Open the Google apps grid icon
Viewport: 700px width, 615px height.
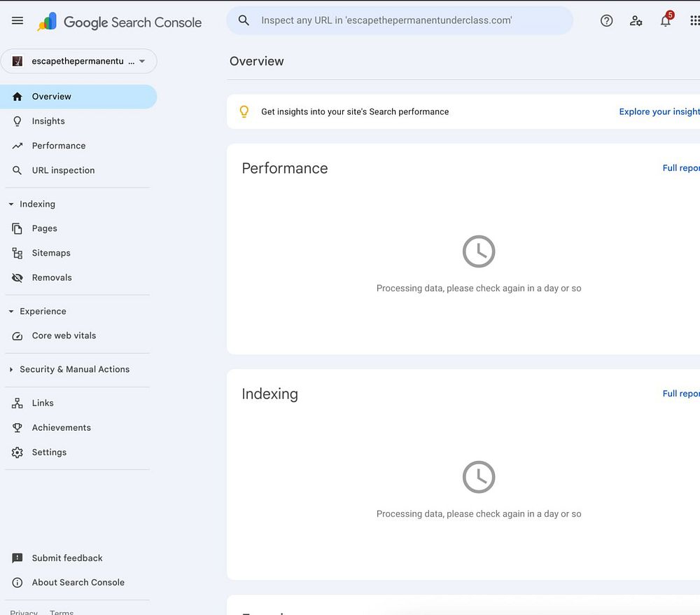[x=694, y=21]
